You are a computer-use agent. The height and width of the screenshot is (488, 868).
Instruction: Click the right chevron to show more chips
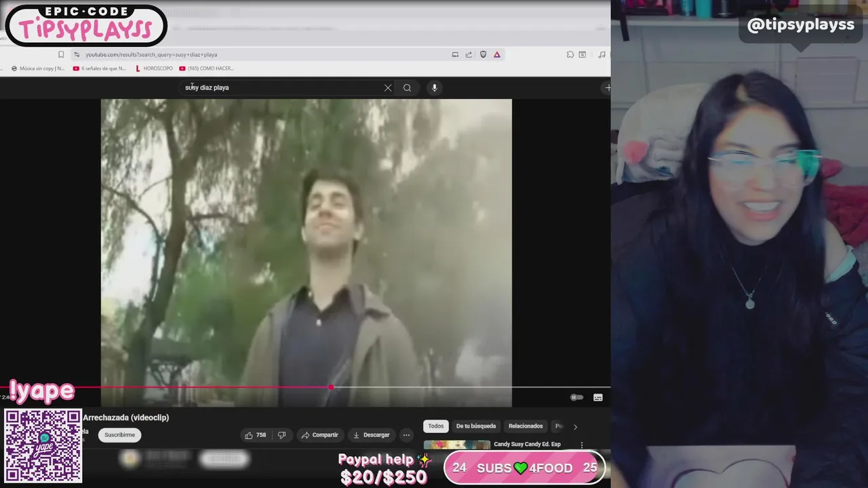coord(575,427)
